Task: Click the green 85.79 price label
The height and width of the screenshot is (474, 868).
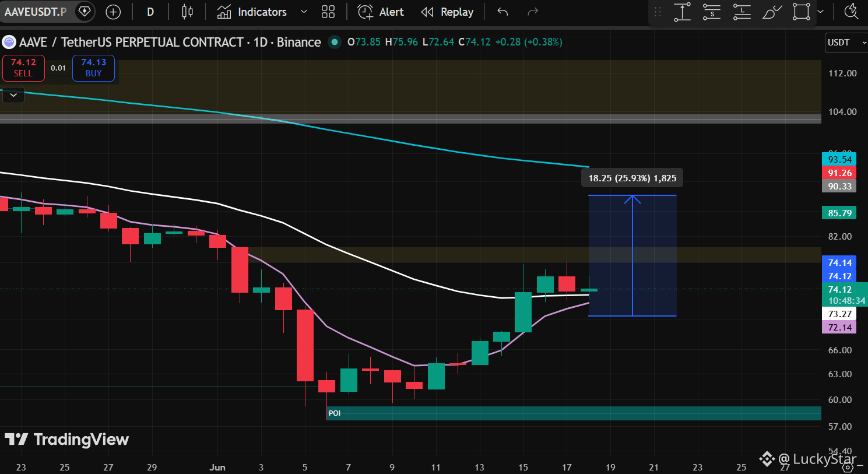Action: (x=839, y=213)
